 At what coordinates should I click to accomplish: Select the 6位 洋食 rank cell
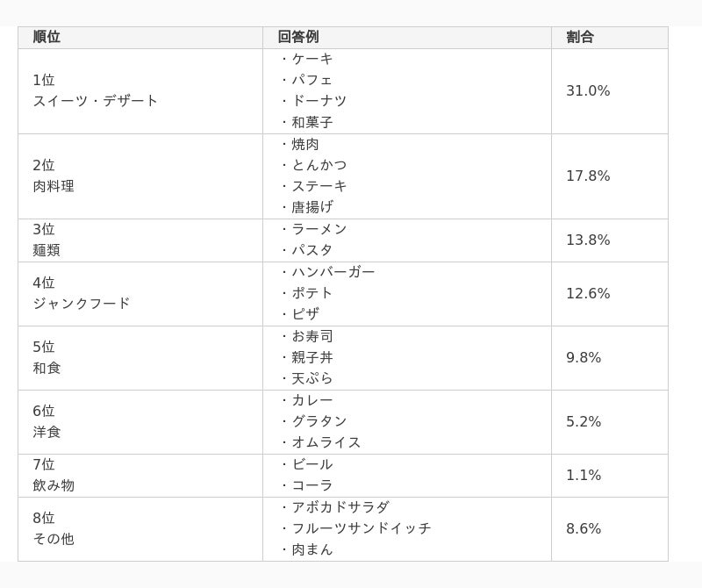click(x=47, y=421)
